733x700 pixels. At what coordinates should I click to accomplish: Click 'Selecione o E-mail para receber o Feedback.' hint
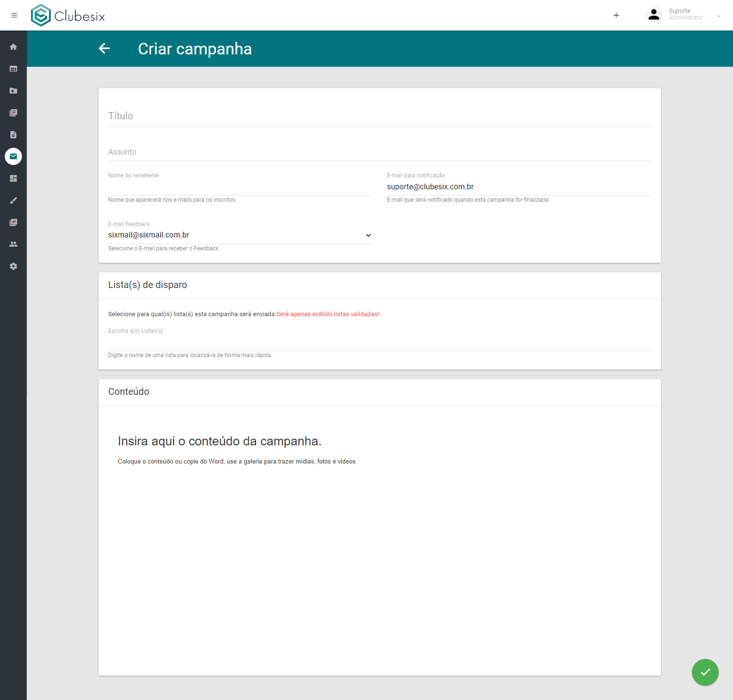(x=164, y=248)
